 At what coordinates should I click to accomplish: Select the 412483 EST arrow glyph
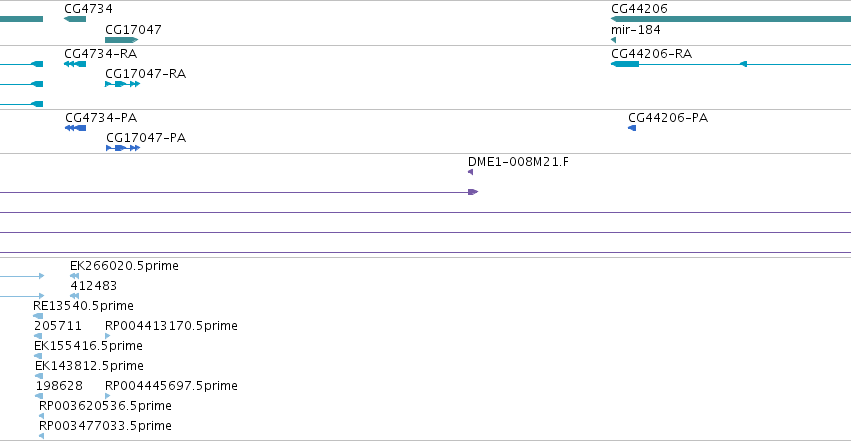pos(74,296)
